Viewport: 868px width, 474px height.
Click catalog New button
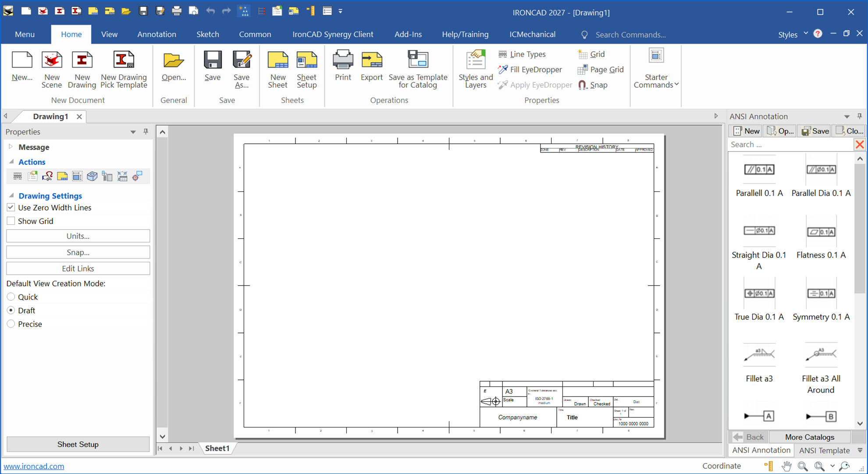click(746, 131)
